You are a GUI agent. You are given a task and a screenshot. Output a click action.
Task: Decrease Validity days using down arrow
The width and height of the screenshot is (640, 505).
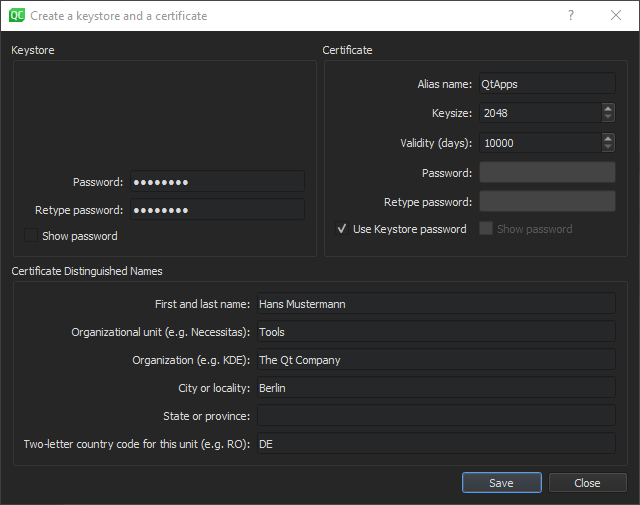click(x=608, y=148)
